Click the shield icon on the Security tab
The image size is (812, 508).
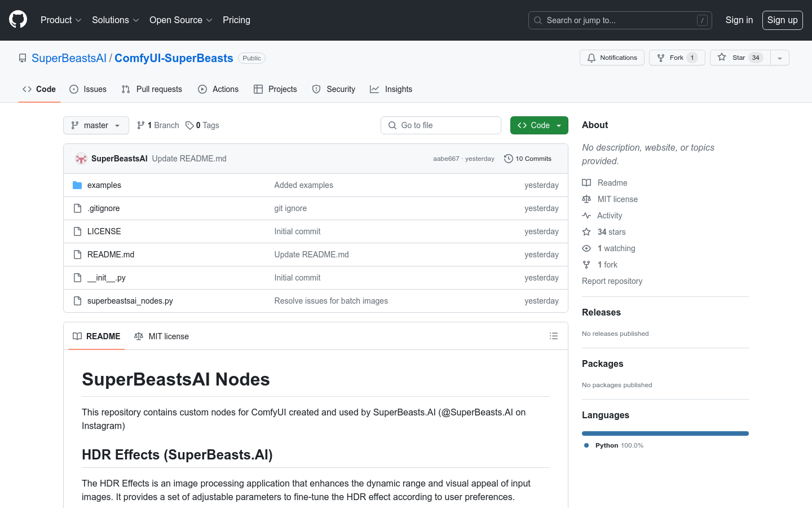(316, 89)
